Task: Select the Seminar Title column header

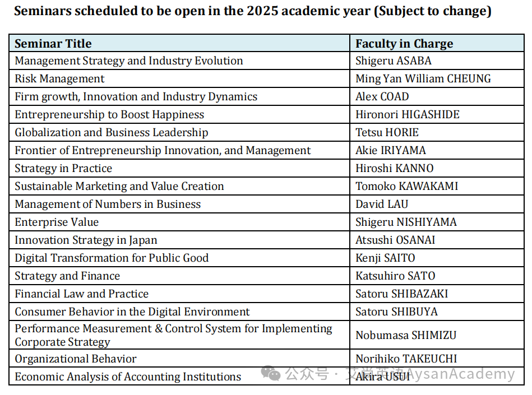Action: (179, 43)
